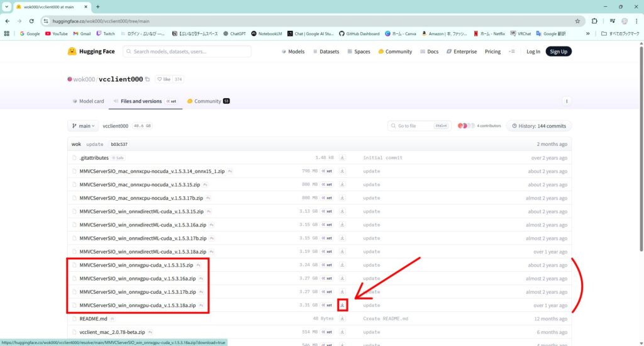The width and height of the screenshot is (644, 346).
Task: View History: 144 commits
Action: (x=539, y=126)
